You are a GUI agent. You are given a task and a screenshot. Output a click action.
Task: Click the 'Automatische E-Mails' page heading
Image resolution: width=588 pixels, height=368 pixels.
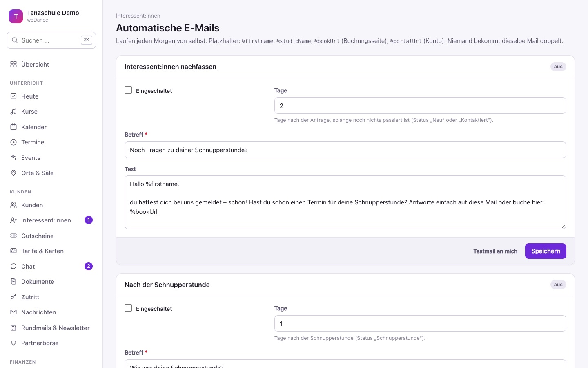(x=168, y=28)
